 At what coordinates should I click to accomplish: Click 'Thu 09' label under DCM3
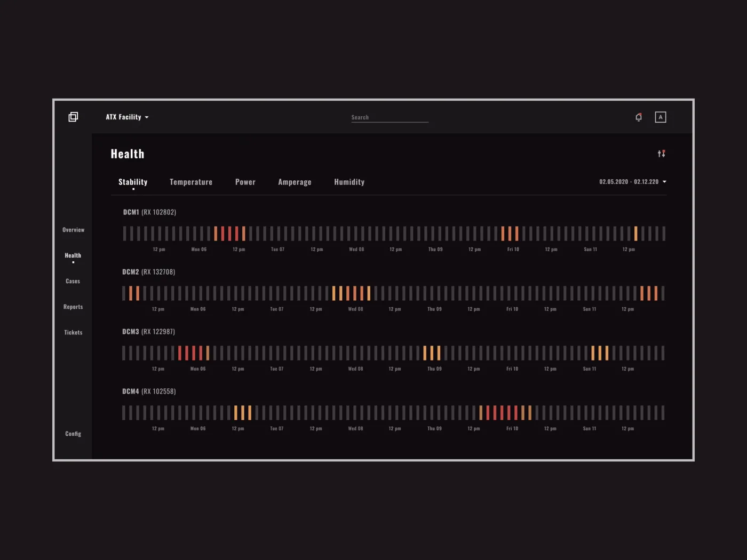tap(434, 369)
